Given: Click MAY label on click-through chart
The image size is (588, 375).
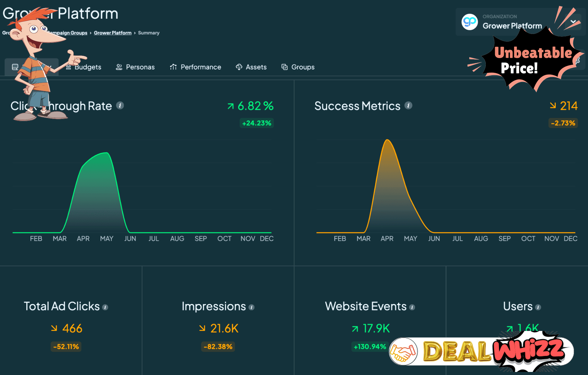Looking at the screenshot, I should click(107, 239).
